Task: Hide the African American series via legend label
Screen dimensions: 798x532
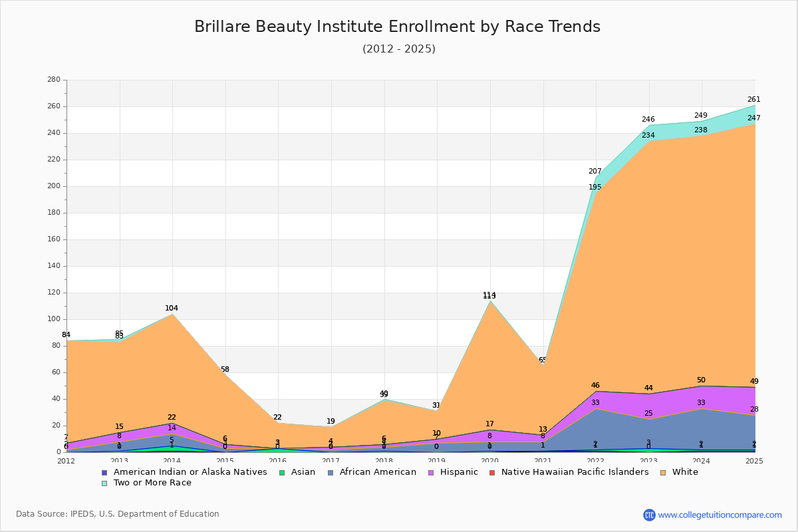Action: (x=378, y=472)
